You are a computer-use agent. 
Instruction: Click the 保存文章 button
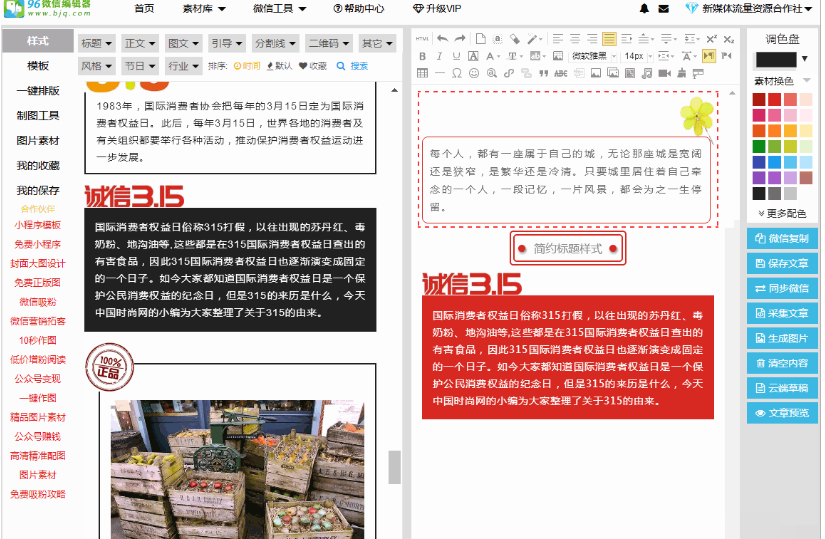782,263
